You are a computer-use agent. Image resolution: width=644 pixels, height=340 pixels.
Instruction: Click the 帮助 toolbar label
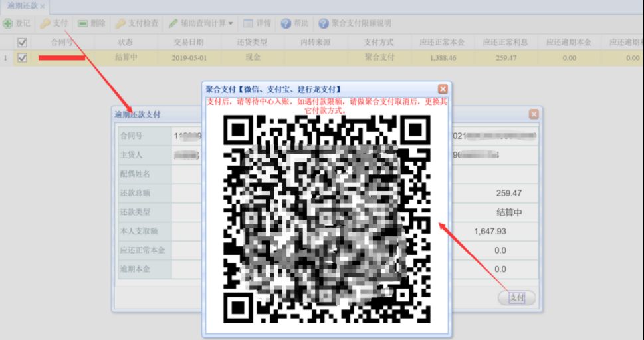pos(301,23)
